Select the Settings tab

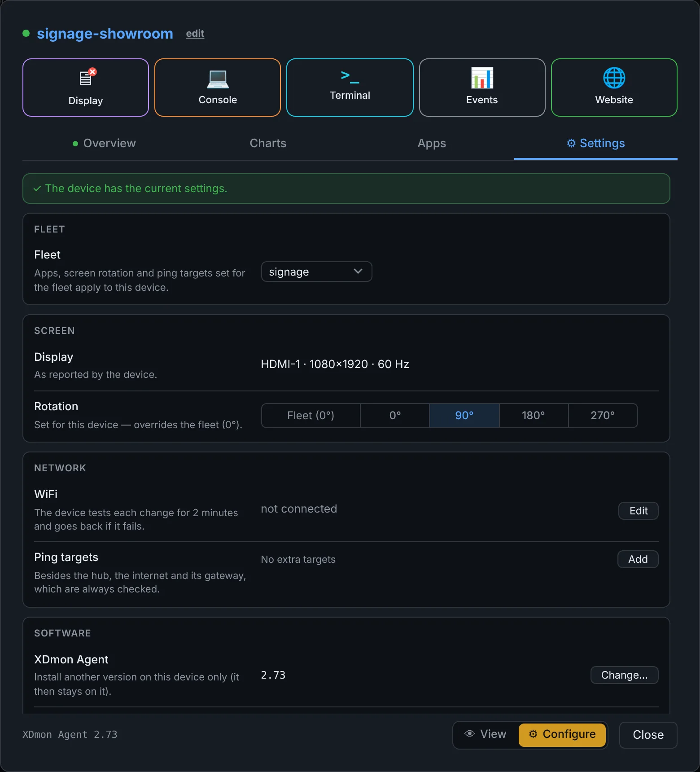(x=596, y=143)
